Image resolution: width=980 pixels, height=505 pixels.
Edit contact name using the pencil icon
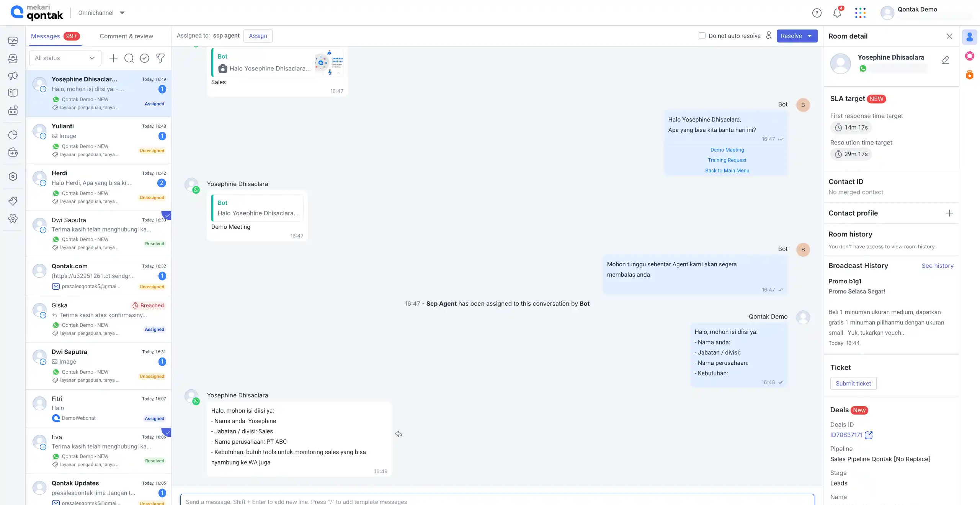(x=946, y=60)
